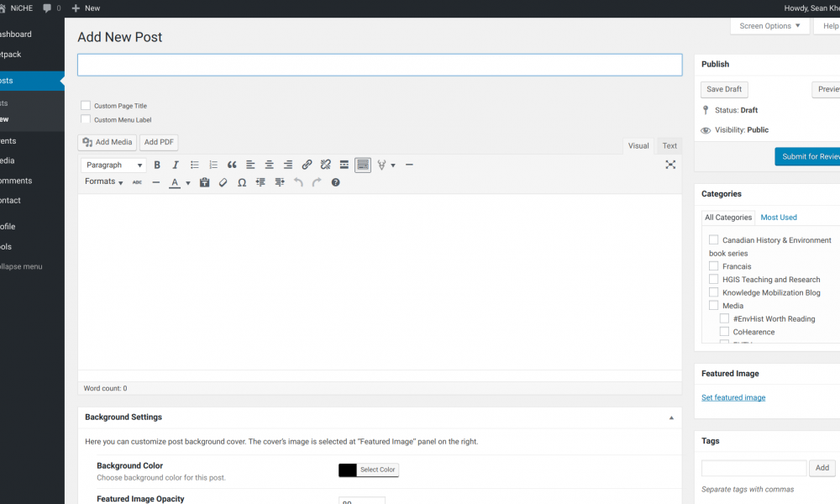Click the clear formatting eraser icon
This screenshot has width=840, height=504.
click(x=223, y=182)
